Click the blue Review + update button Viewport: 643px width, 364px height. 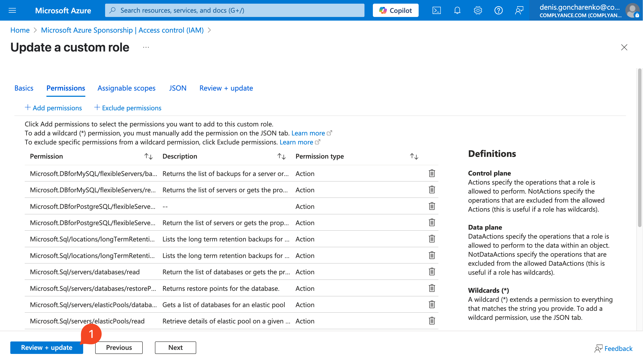pos(47,347)
